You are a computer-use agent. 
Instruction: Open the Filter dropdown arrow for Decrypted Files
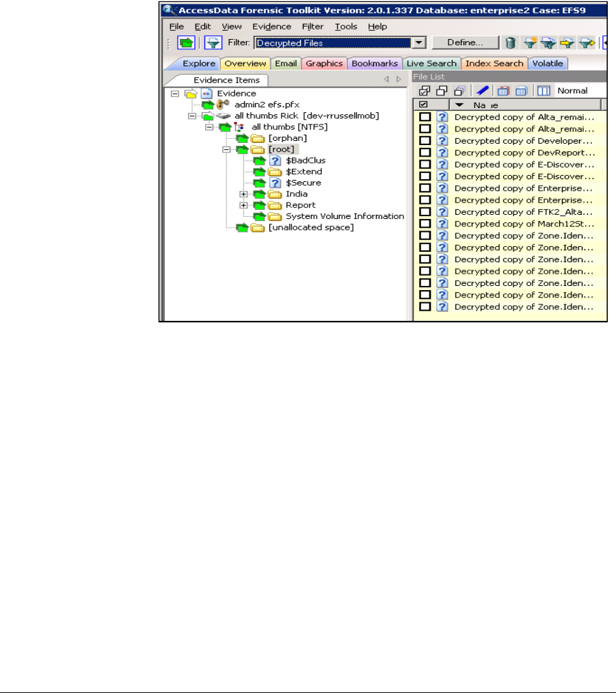click(x=418, y=43)
